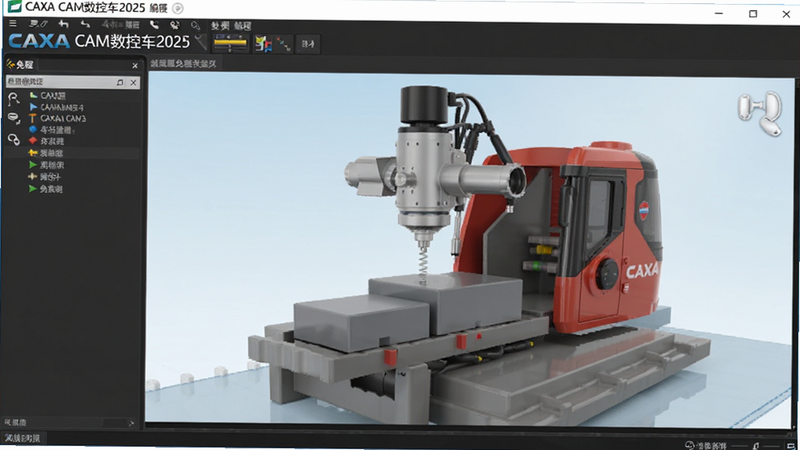Maximize the CAXA CAM window
The height and width of the screenshot is (450, 800).
pos(753,14)
